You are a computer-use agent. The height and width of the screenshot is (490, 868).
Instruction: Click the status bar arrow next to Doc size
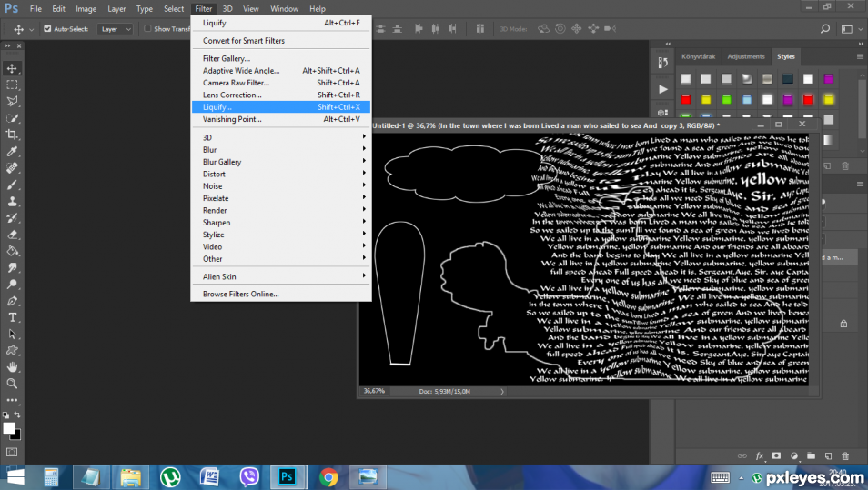pos(502,392)
